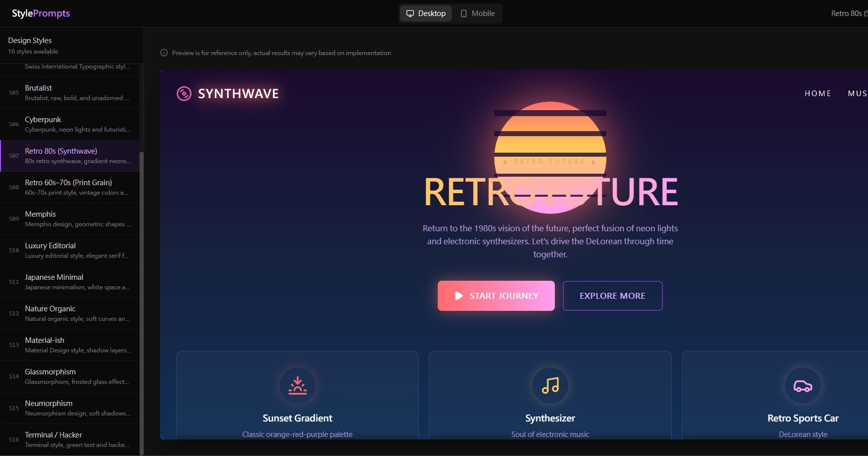Screen dimensions: 868x456
Task: Click 'Classic orange-red-purple palette' description
Action: [298, 434]
